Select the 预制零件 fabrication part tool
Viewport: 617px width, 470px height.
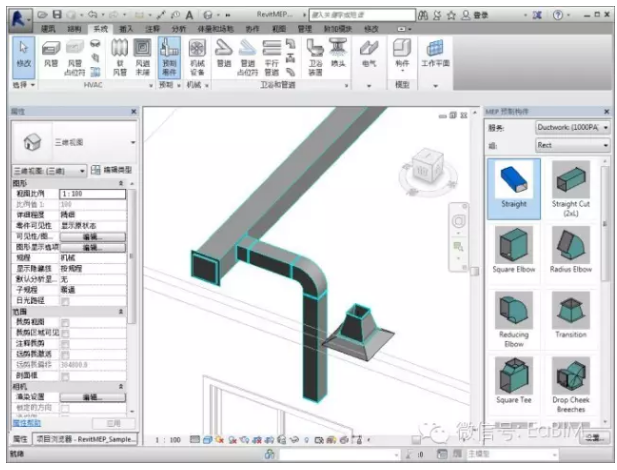(169, 57)
